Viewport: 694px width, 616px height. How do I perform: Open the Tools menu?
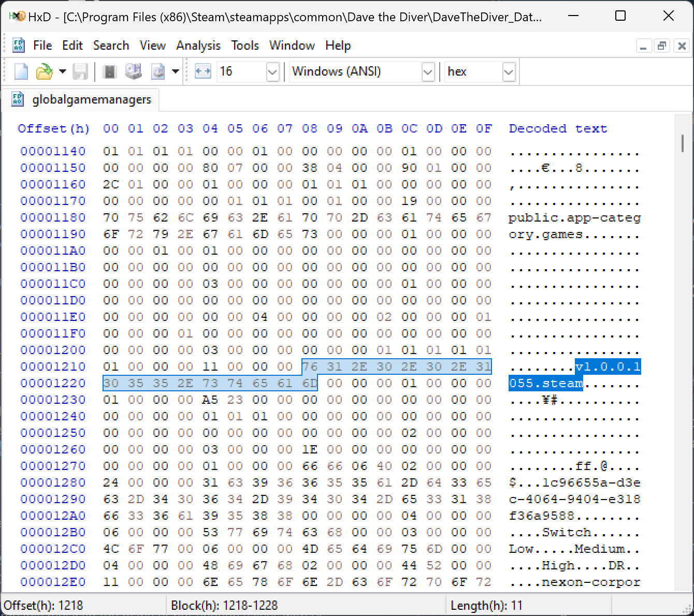pos(245,46)
